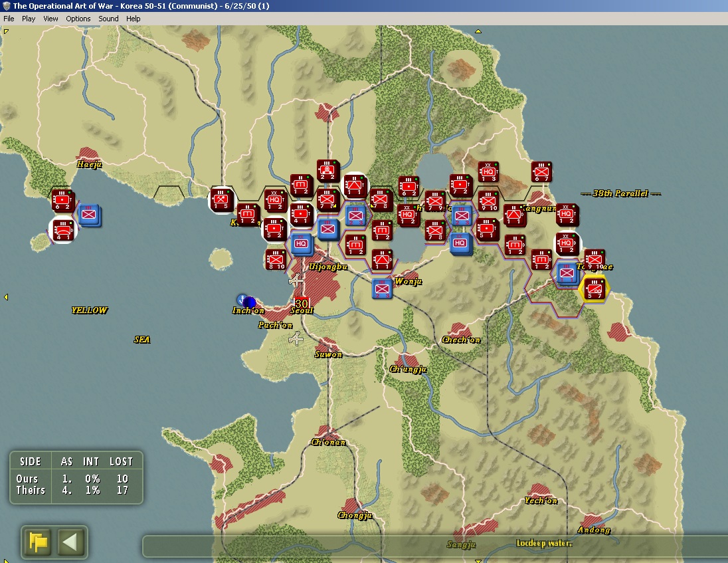Screen dimensions: 728x563
Task: Click the red hatched Haeju town hex
Action: pyautogui.click(x=87, y=154)
